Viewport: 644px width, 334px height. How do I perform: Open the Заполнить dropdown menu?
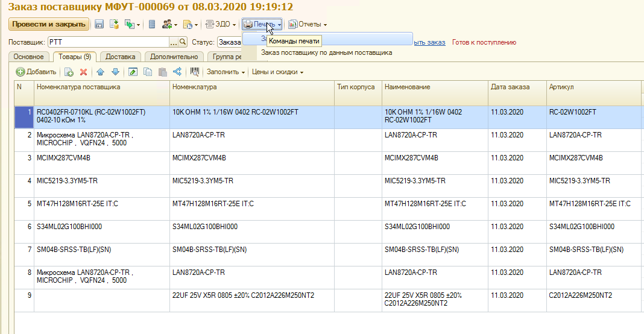pos(226,72)
